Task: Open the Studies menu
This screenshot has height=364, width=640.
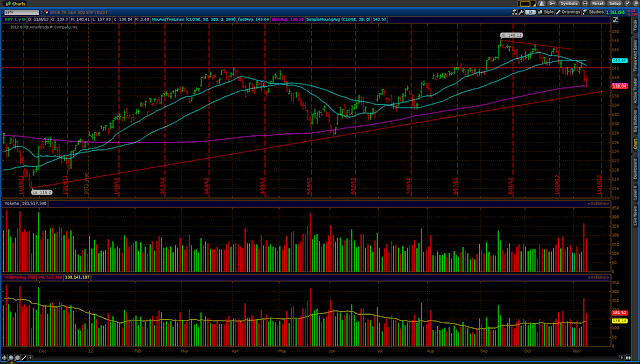Action: click(x=594, y=12)
